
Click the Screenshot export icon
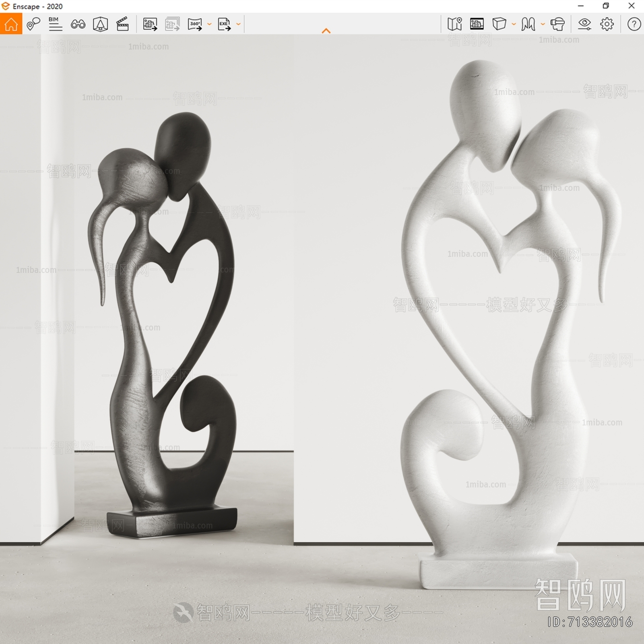pyautogui.click(x=150, y=24)
